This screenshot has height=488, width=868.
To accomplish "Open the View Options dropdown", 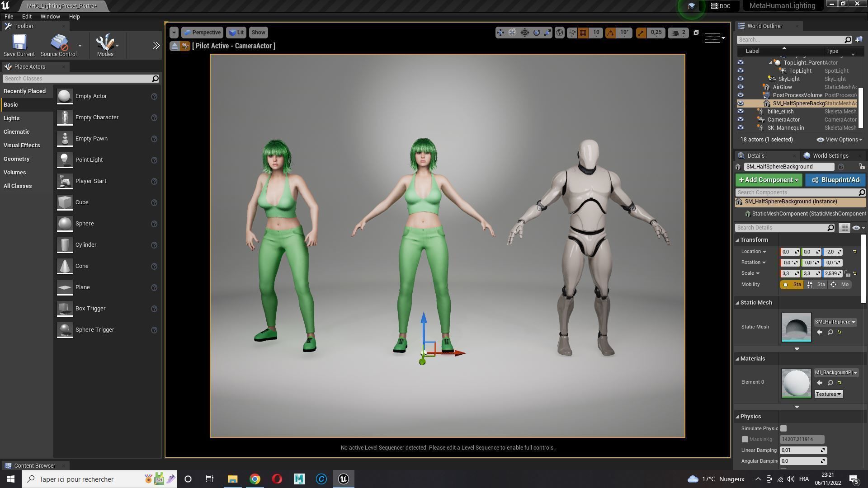I will (x=840, y=140).
